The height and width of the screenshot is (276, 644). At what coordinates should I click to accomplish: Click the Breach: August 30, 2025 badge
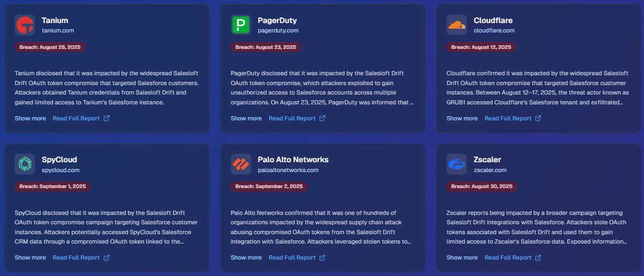(x=482, y=187)
